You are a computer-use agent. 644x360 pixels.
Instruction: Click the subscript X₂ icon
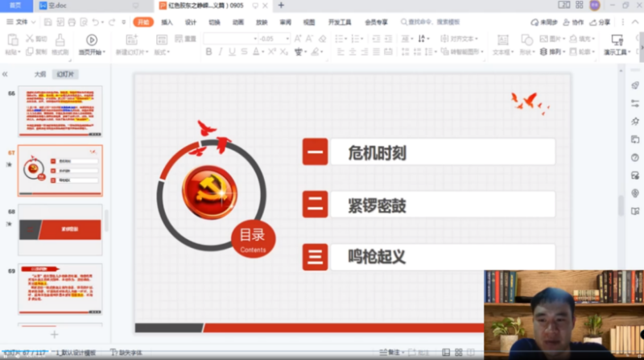point(284,52)
